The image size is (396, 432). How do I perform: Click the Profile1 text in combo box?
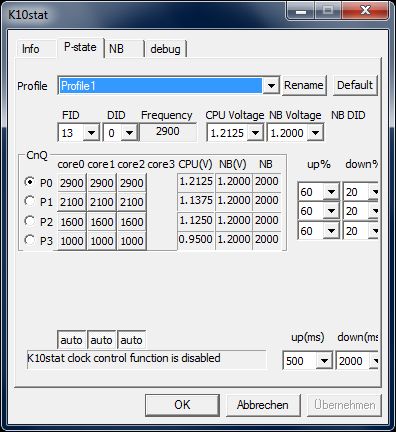tap(78, 86)
